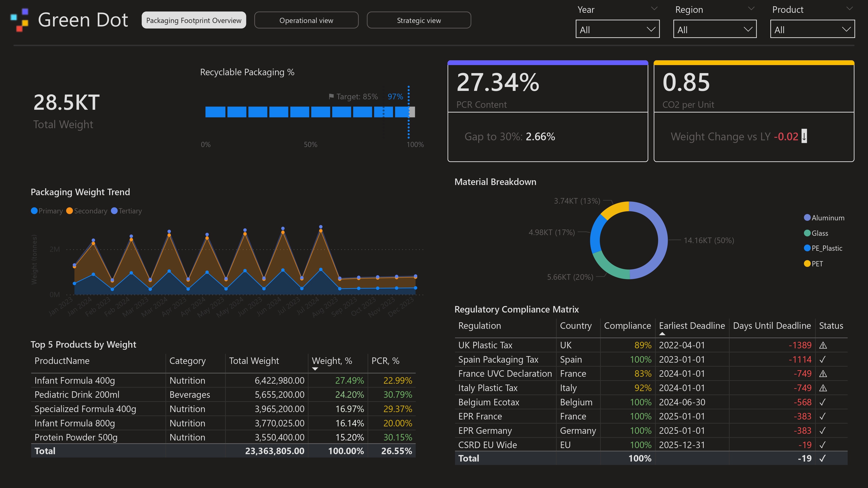Screen dimensions: 868x488
Task: Click the -1389 days until deadline value
Action: point(800,345)
